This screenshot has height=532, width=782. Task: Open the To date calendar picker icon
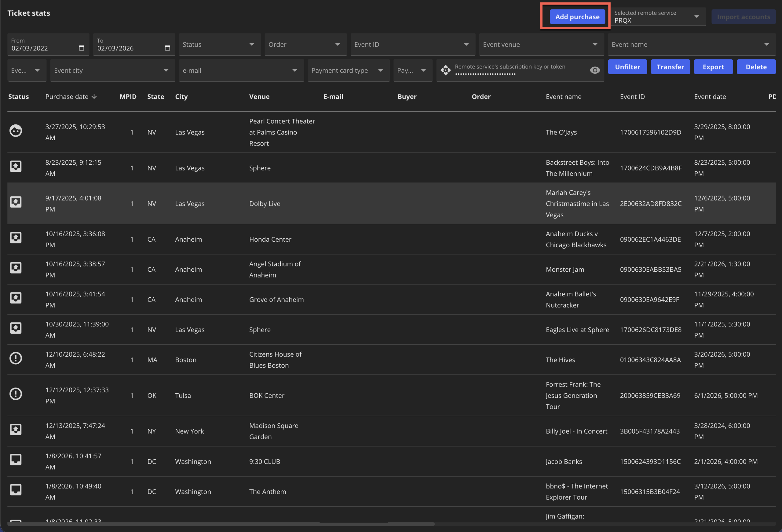coord(167,48)
